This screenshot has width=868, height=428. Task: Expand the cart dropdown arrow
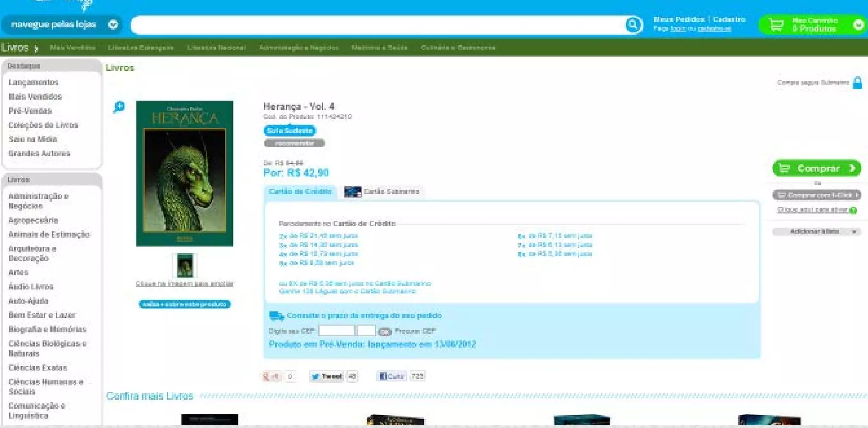[859, 25]
